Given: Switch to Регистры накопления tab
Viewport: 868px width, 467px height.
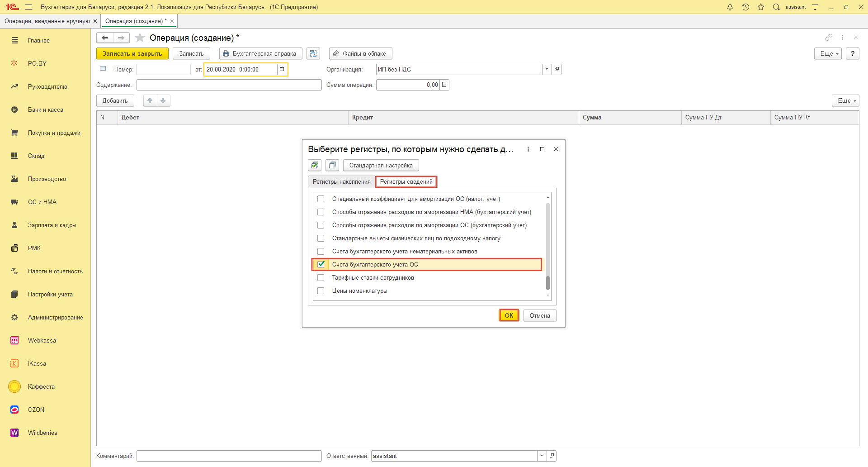Looking at the screenshot, I should click(x=341, y=182).
